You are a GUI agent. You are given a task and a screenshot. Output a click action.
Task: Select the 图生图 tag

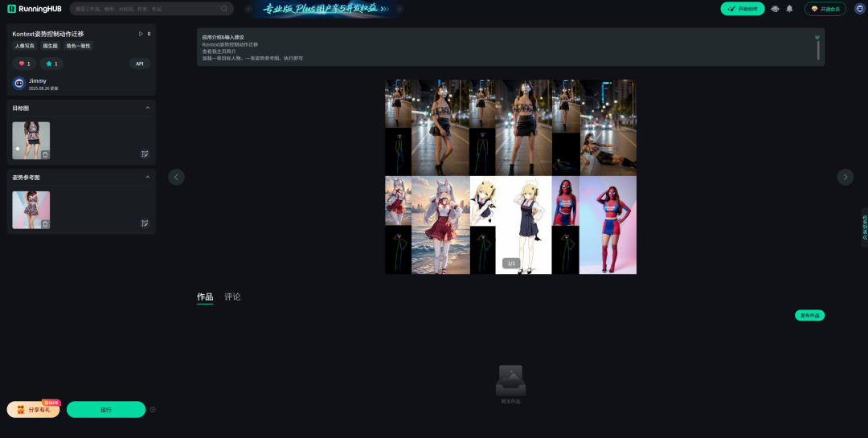[x=51, y=46]
